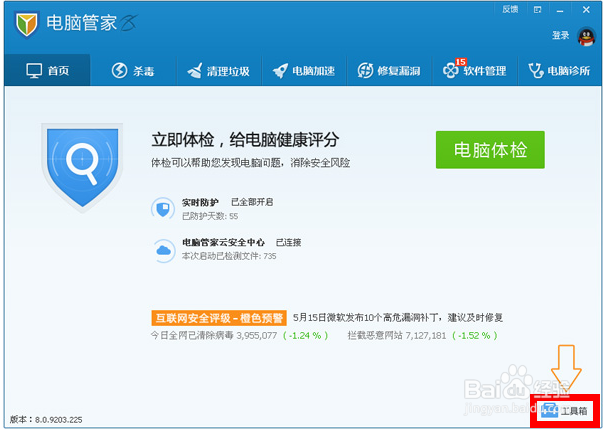The width and height of the screenshot is (606, 429).
Task: Open the skin/menu icon beside feedback
Action: pyautogui.click(x=537, y=10)
